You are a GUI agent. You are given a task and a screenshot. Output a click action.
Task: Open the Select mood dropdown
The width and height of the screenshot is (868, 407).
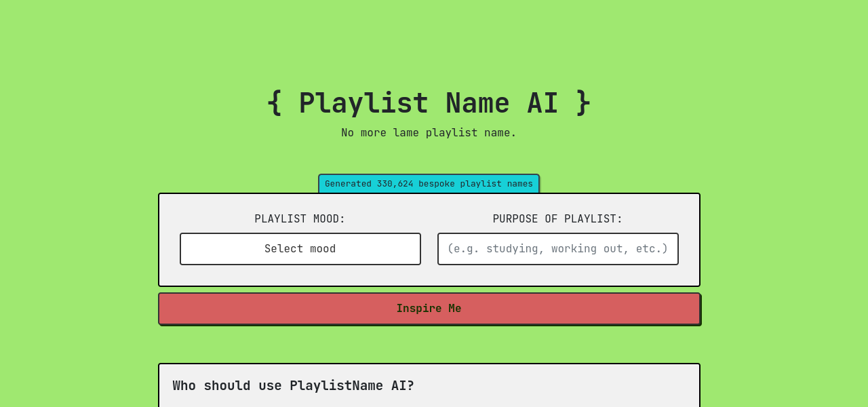pos(300,249)
